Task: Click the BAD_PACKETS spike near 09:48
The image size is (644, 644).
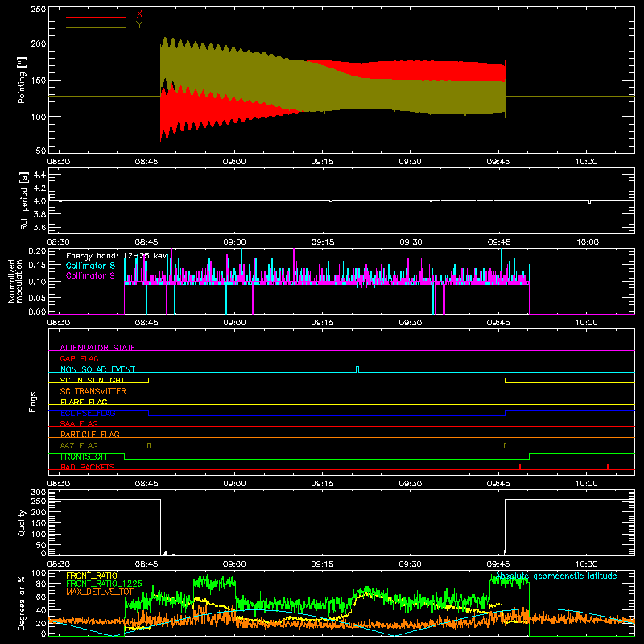Action: click(520, 467)
